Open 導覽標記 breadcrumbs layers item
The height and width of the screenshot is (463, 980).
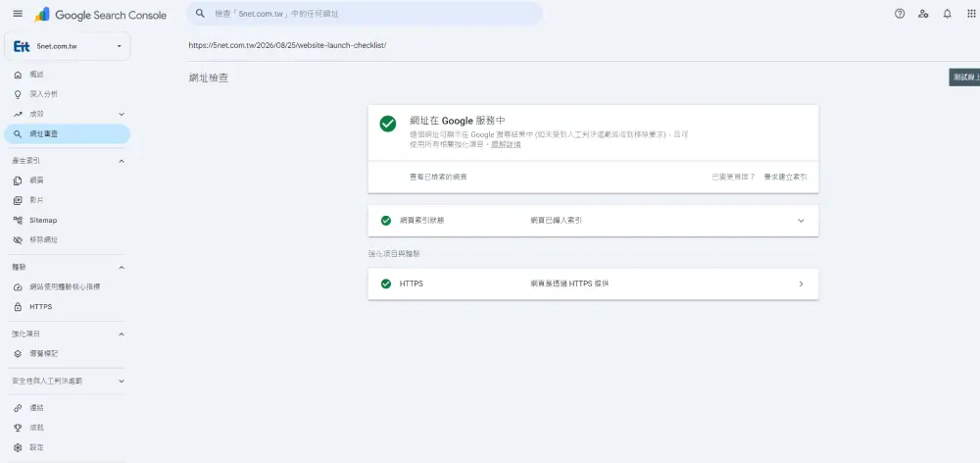click(67, 353)
